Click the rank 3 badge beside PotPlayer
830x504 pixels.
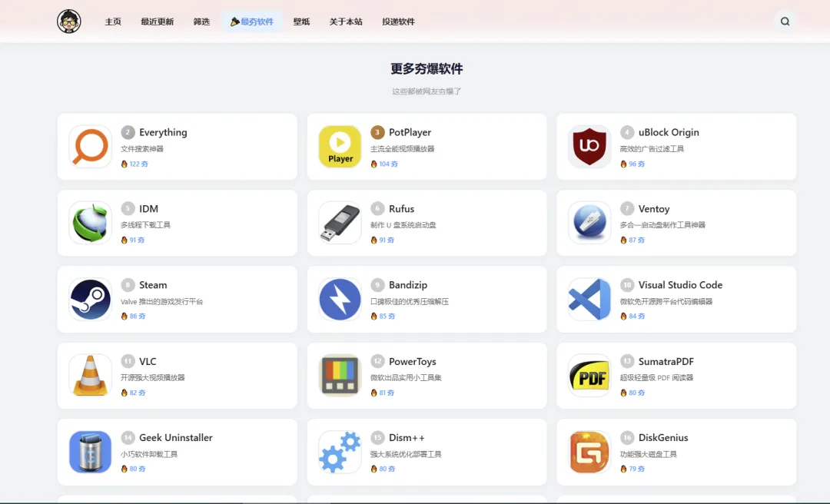pos(377,132)
